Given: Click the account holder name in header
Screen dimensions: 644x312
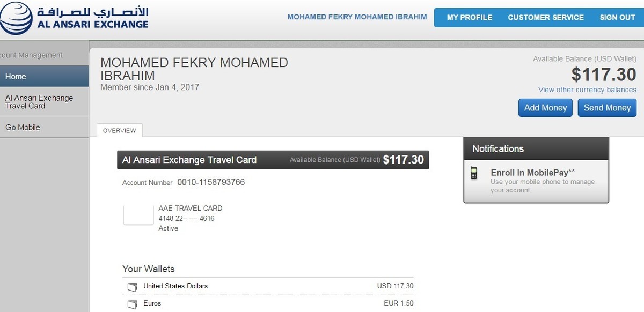Looking at the screenshot, I should click(357, 17).
